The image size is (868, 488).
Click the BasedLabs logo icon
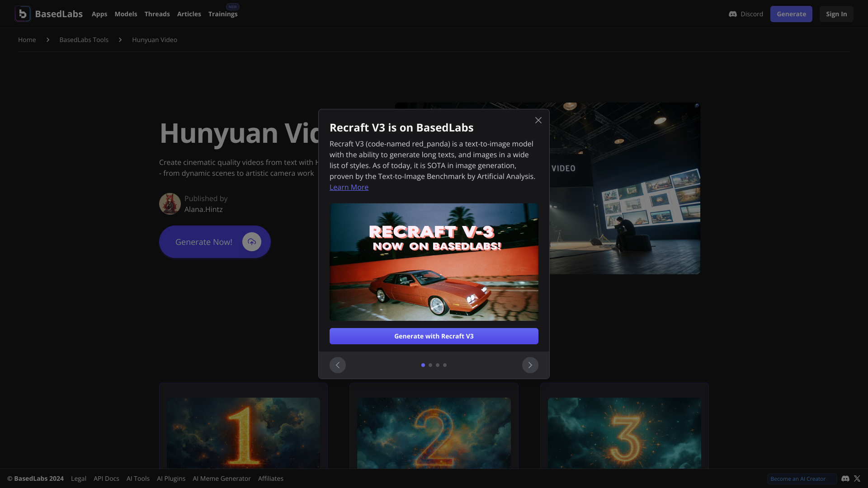click(23, 14)
